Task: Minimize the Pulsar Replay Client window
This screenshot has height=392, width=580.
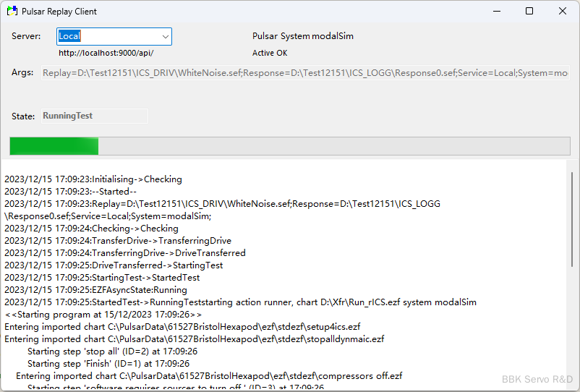Action: click(496, 12)
